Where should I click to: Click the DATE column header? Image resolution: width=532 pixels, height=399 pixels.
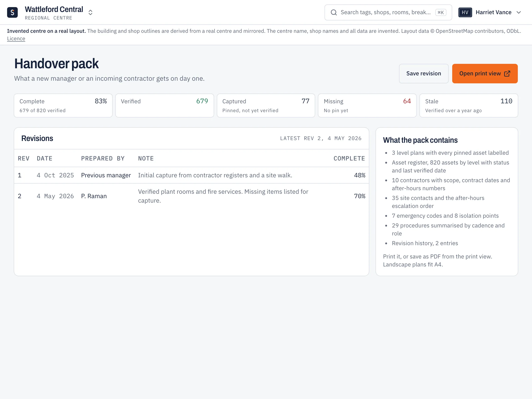(x=45, y=158)
